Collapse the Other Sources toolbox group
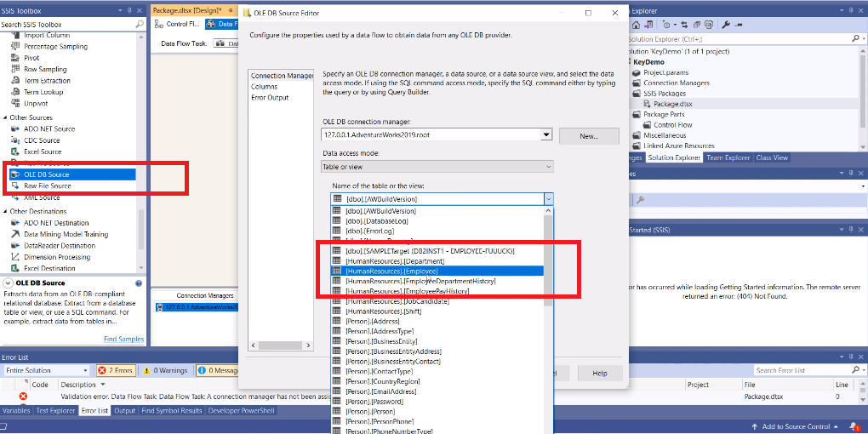 point(6,117)
